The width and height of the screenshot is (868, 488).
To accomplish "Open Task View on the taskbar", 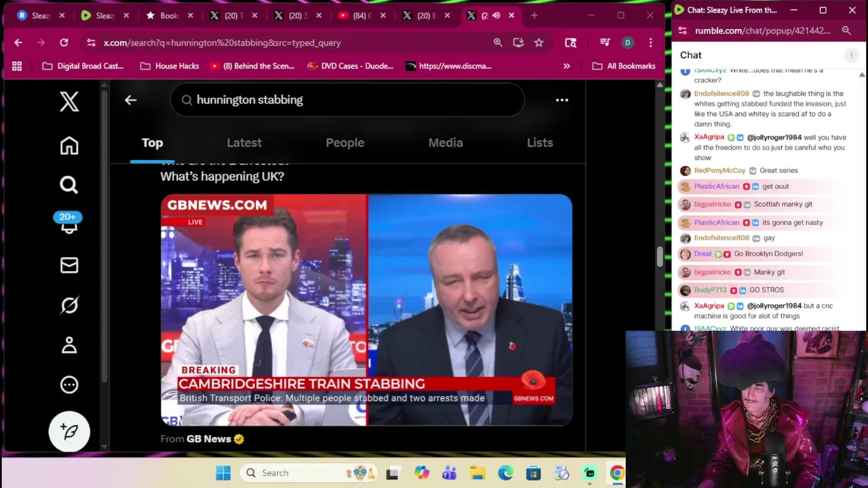I will click(392, 472).
